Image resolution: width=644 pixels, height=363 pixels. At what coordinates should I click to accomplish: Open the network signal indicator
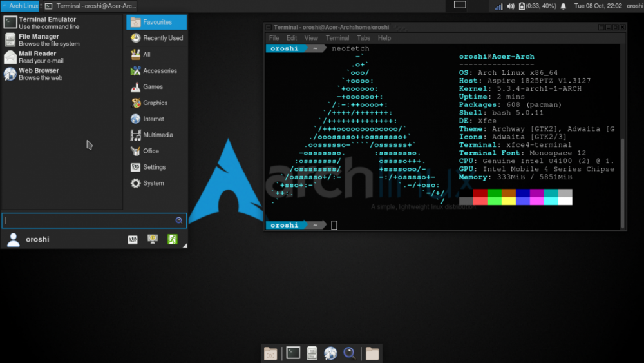[x=498, y=6]
